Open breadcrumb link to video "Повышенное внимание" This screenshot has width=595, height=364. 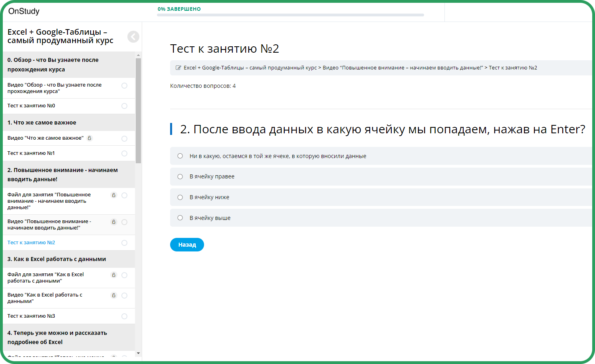[403, 68]
